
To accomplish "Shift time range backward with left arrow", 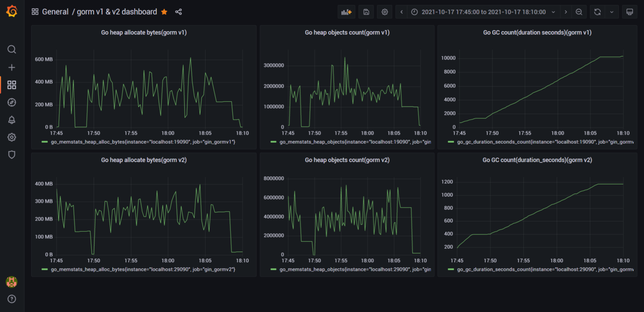I will [401, 12].
